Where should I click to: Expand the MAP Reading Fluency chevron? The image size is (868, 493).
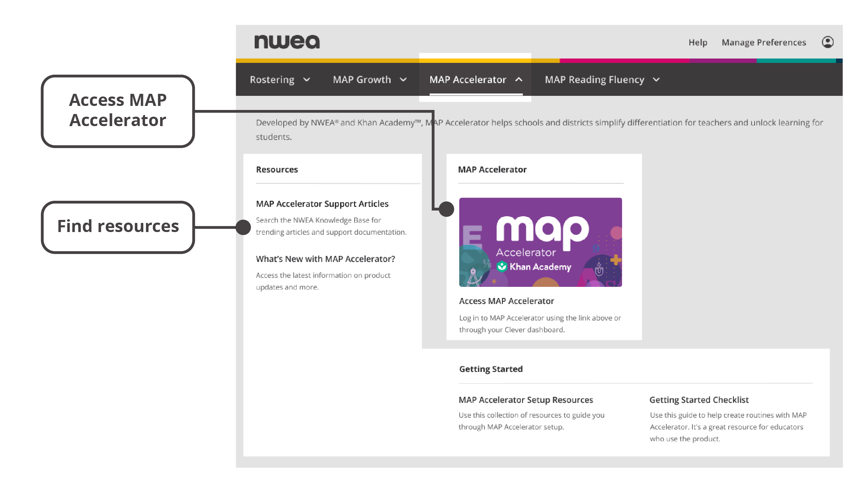click(656, 80)
